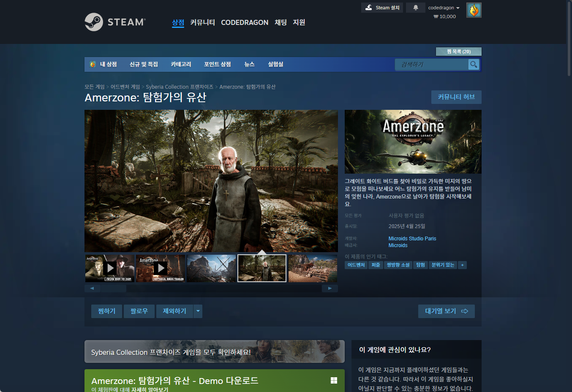Screen dimensions: 572x392
Task: Click the selected monk screenshot thumbnail
Action: (262, 268)
